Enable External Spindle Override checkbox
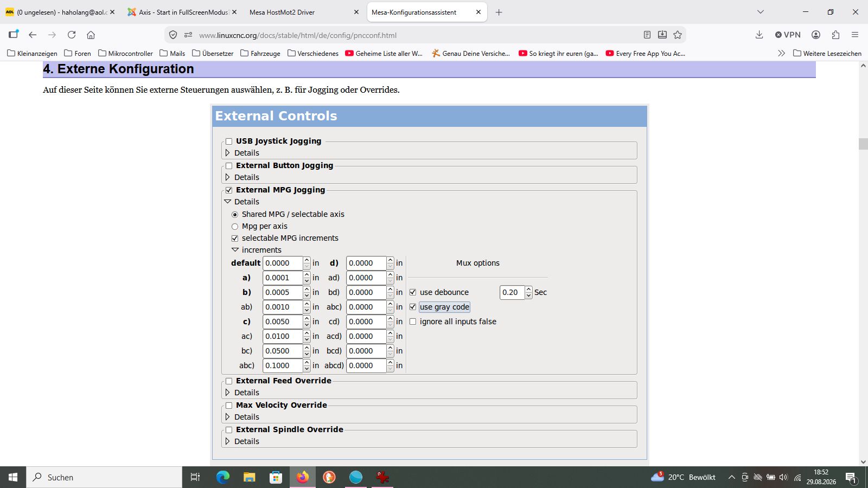 [x=229, y=429]
